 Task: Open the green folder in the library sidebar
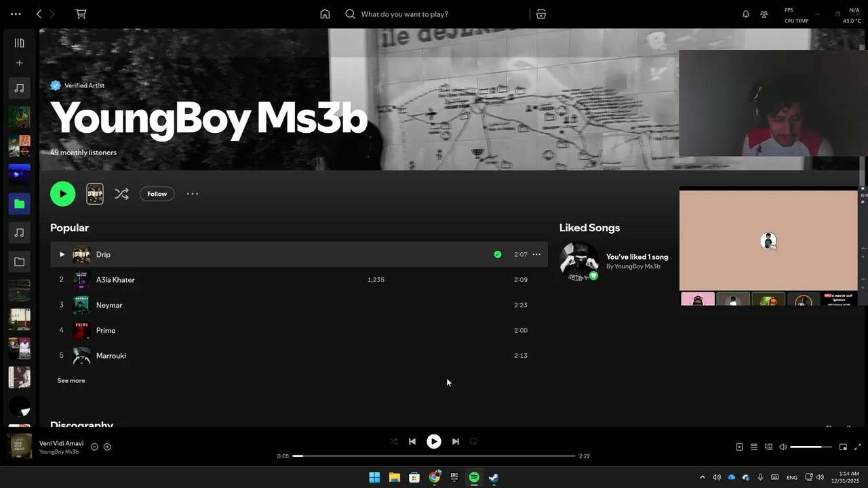[20, 203]
